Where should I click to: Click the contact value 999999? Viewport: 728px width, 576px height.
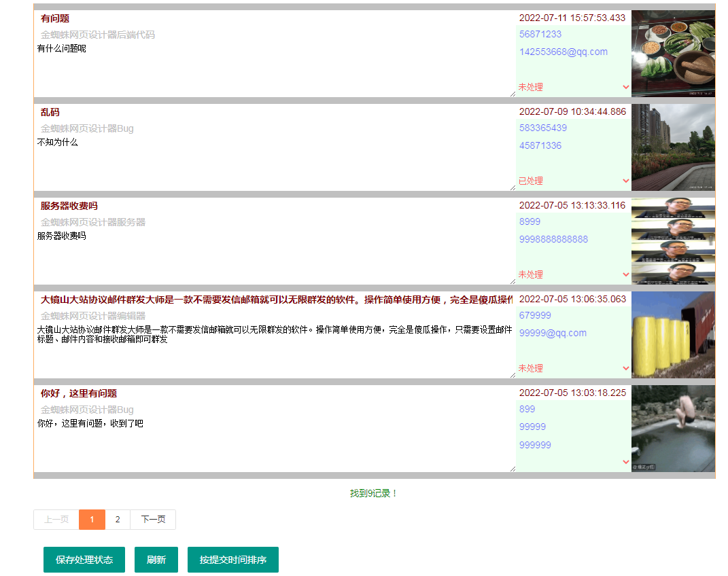coord(535,445)
